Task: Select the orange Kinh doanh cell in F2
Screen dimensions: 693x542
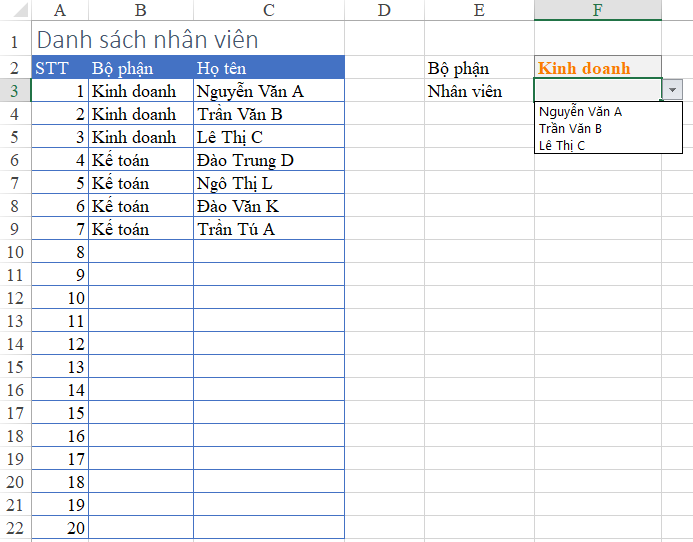Action: click(598, 68)
